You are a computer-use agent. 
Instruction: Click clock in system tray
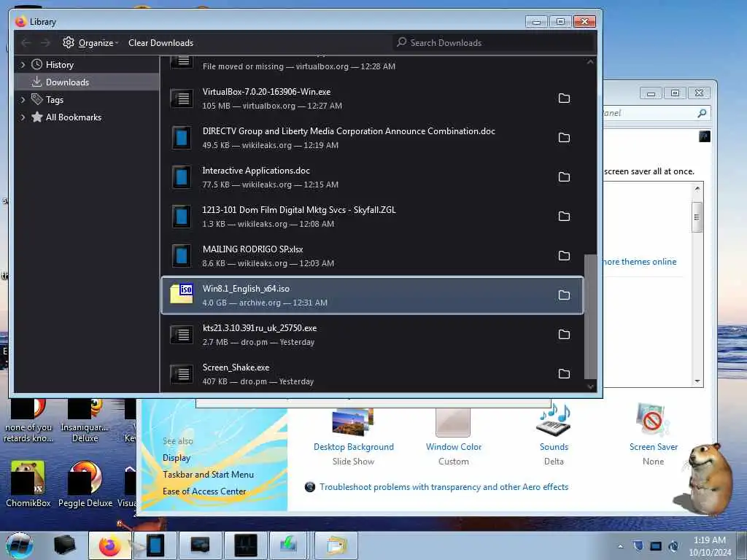point(709,546)
